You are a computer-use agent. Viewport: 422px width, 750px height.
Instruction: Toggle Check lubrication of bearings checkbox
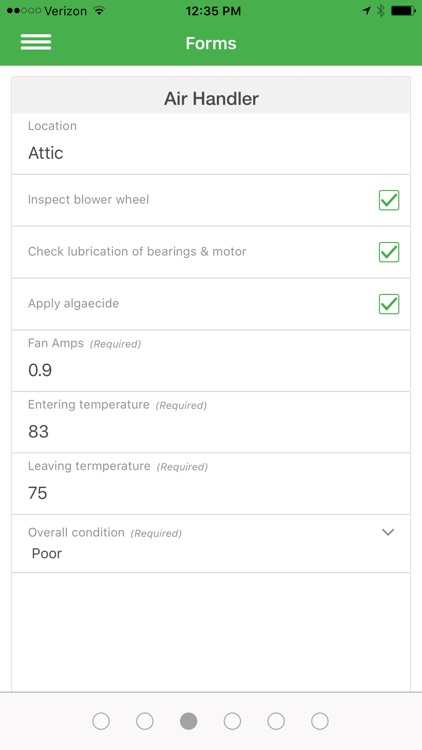(389, 252)
